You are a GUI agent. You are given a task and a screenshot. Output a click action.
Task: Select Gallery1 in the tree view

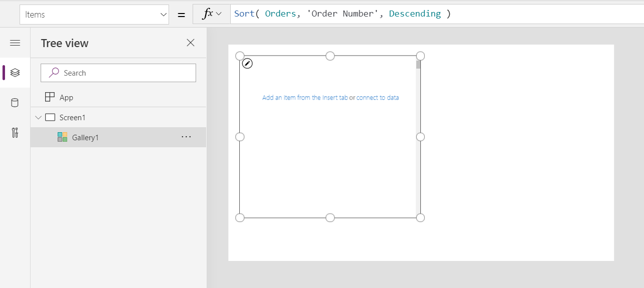point(85,137)
